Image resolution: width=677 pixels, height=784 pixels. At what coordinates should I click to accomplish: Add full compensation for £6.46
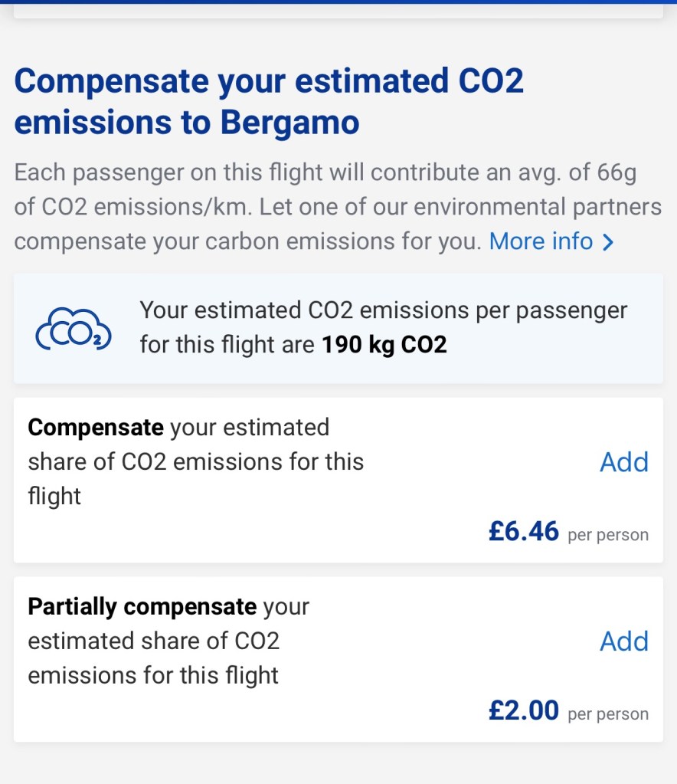tap(623, 462)
